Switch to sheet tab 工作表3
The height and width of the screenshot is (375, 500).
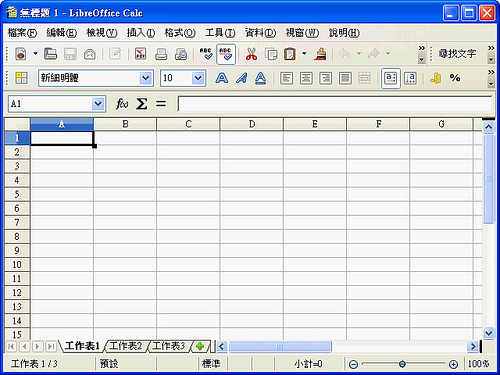[169, 346]
